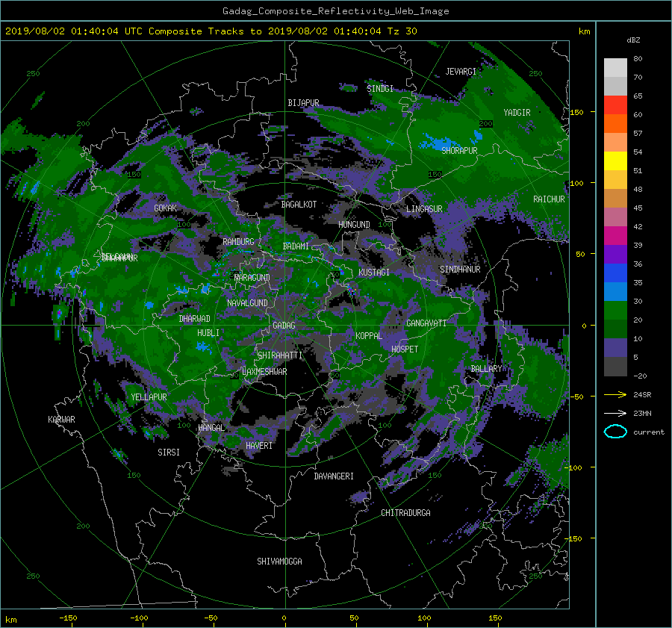Click the GOKAK city label
The width and height of the screenshot is (672, 628).
(x=166, y=208)
